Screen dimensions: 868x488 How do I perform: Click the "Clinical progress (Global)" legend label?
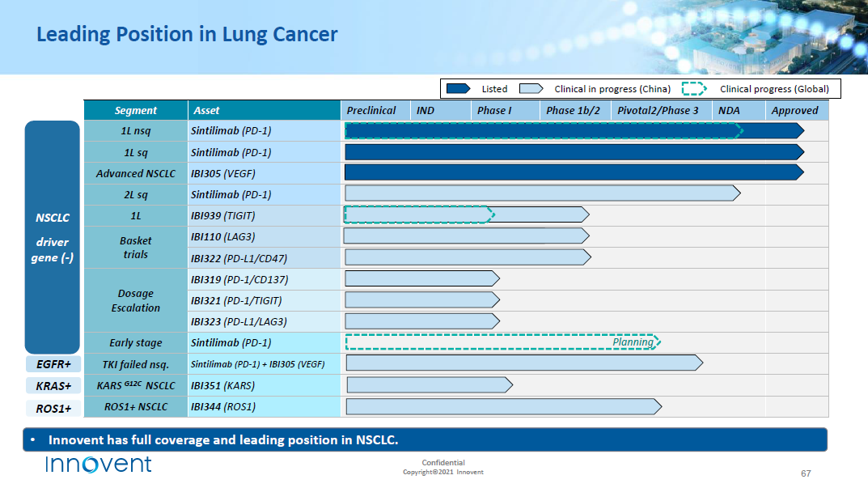(x=774, y=89)
